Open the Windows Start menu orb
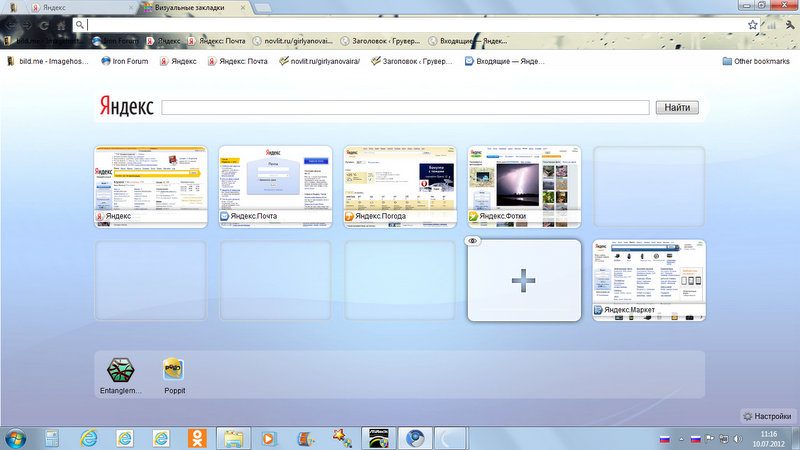Image resolution: width=800 pixels, height=450 pixels. click(x=15, y=438)
